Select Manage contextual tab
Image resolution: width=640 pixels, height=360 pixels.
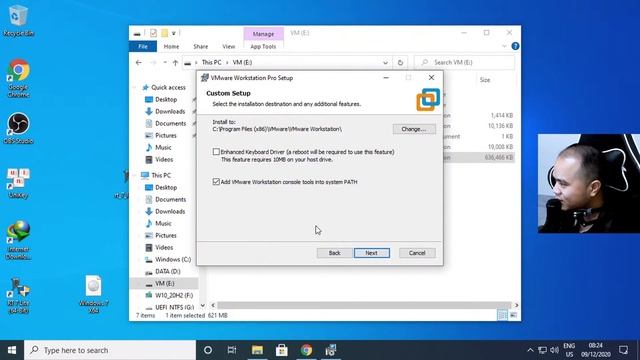point(263,34)
